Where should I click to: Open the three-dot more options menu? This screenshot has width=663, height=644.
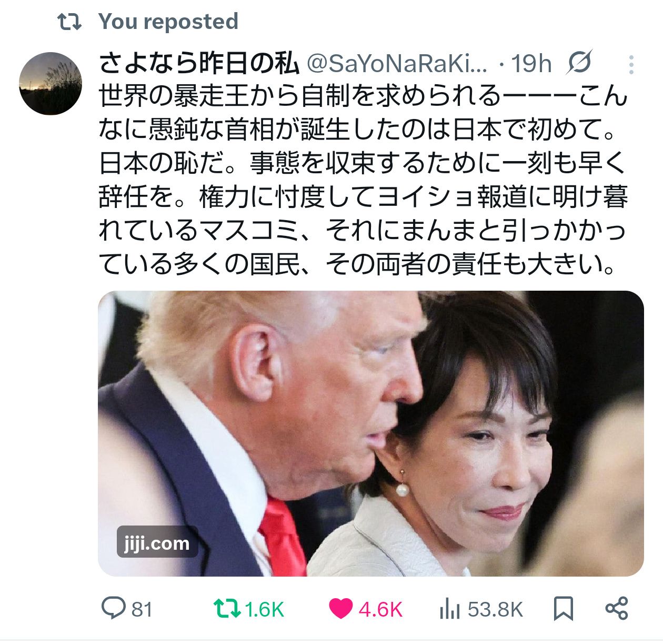[x=631, y=64]
